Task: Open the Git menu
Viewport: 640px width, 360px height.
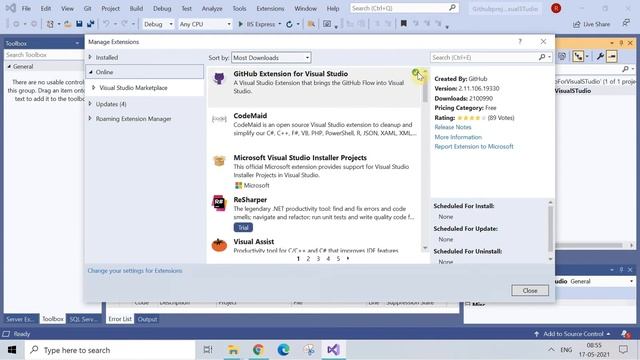Action: [87, 8]
